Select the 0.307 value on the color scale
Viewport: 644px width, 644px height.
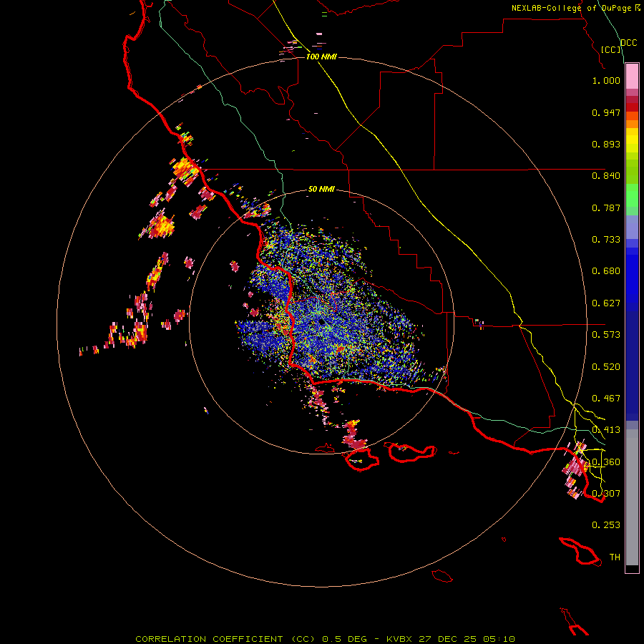pos(606,494)
